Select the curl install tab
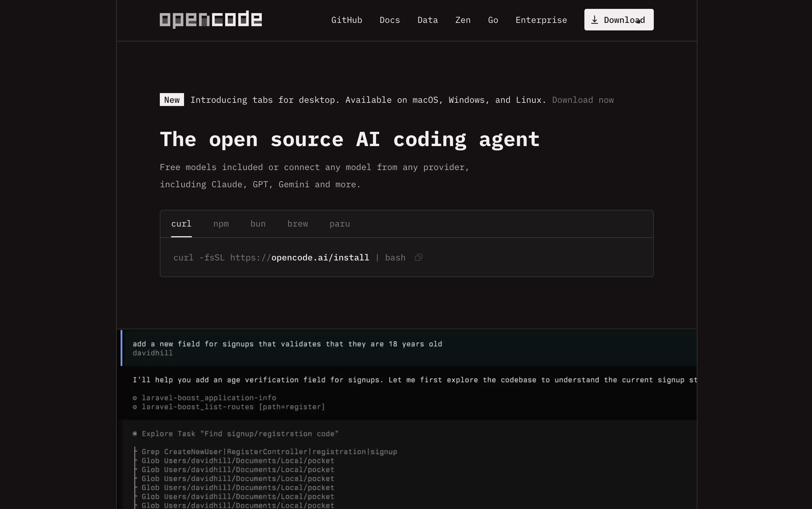Image resolution: width=812 pixels, height=509 pixels. tap(181, 224)
